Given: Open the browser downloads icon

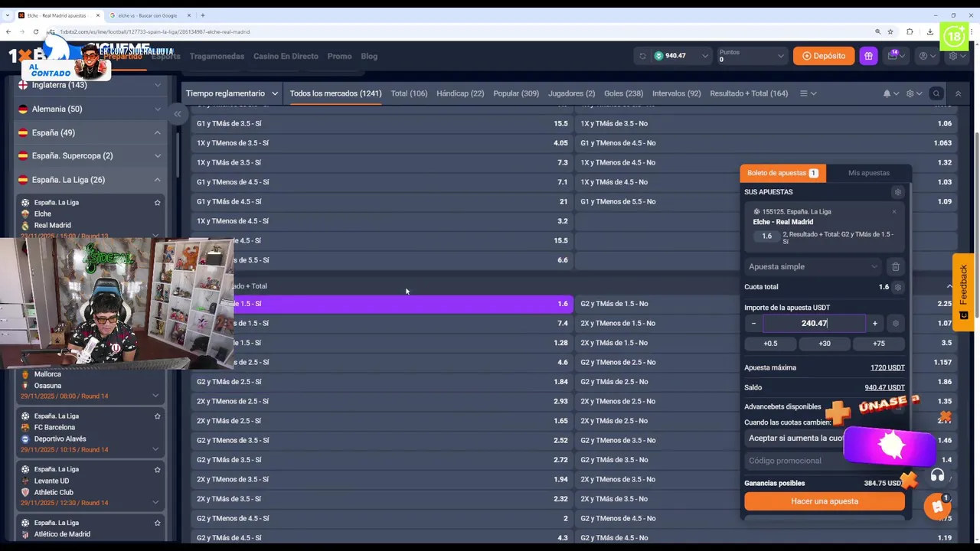Looking at the screenshot, I should pos(929,31).
